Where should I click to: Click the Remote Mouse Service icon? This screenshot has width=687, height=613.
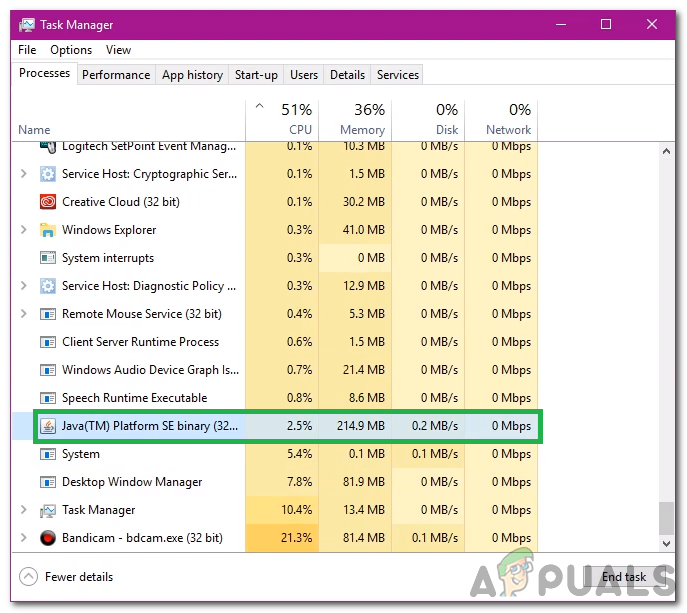48,314
